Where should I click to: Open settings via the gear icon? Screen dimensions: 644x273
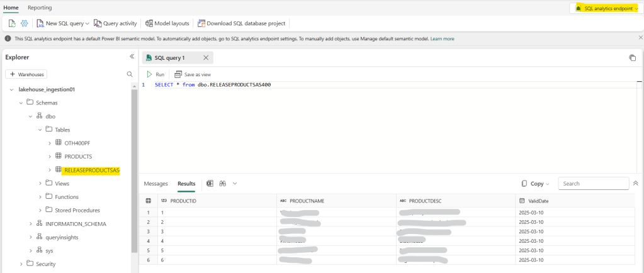click(x=25, y=23)
